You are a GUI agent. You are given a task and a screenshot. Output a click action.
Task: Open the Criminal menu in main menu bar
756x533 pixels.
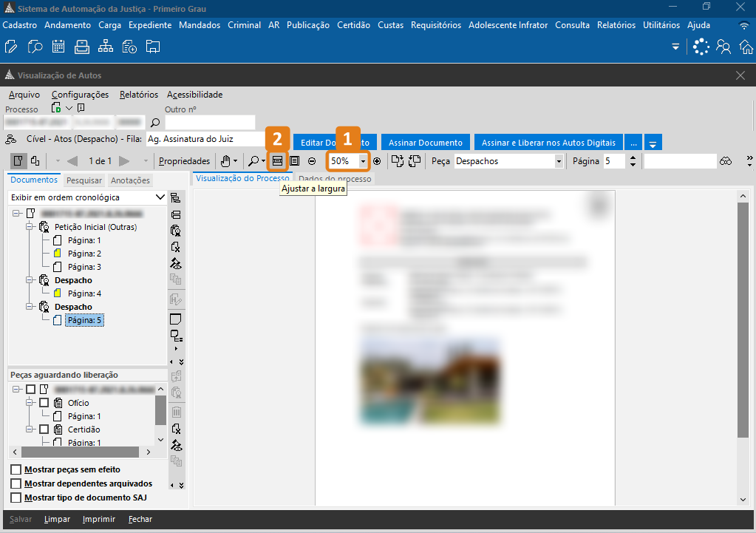point(244,25)
